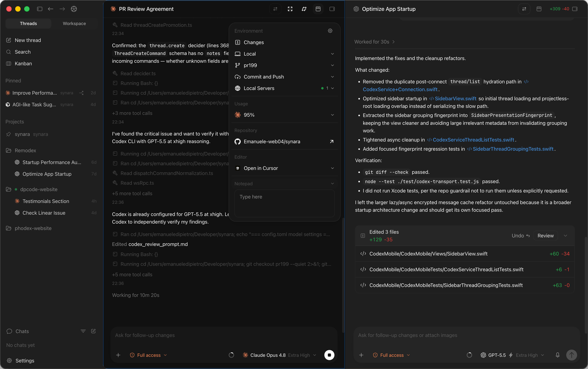The width and height of the screenshot is (588, 369).
Task: Stop the running Claude task
Action: click(x=329, y=355)
